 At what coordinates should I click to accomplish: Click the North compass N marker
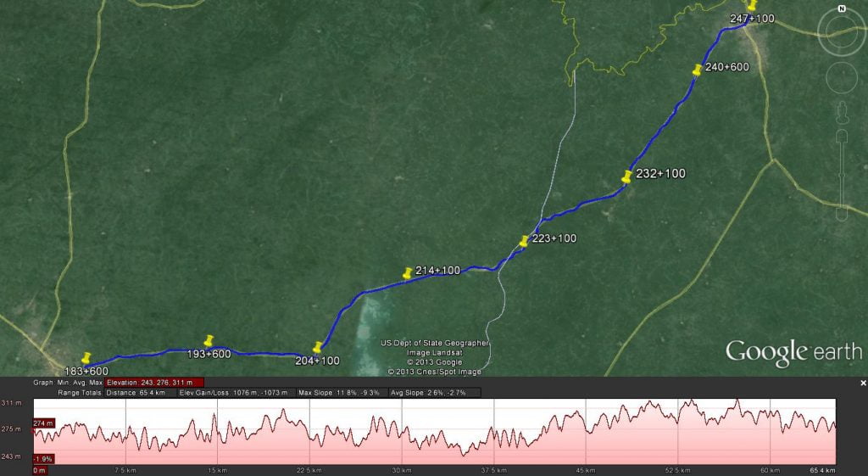[842, 8]
